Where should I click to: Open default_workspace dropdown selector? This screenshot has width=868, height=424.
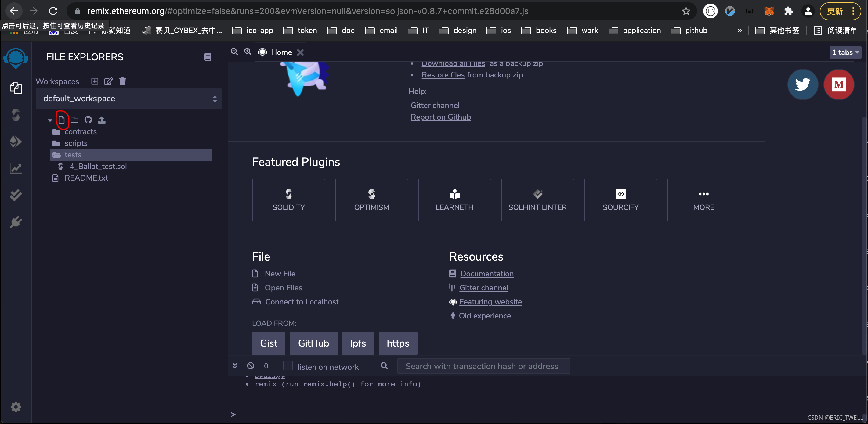coord(128,99)
